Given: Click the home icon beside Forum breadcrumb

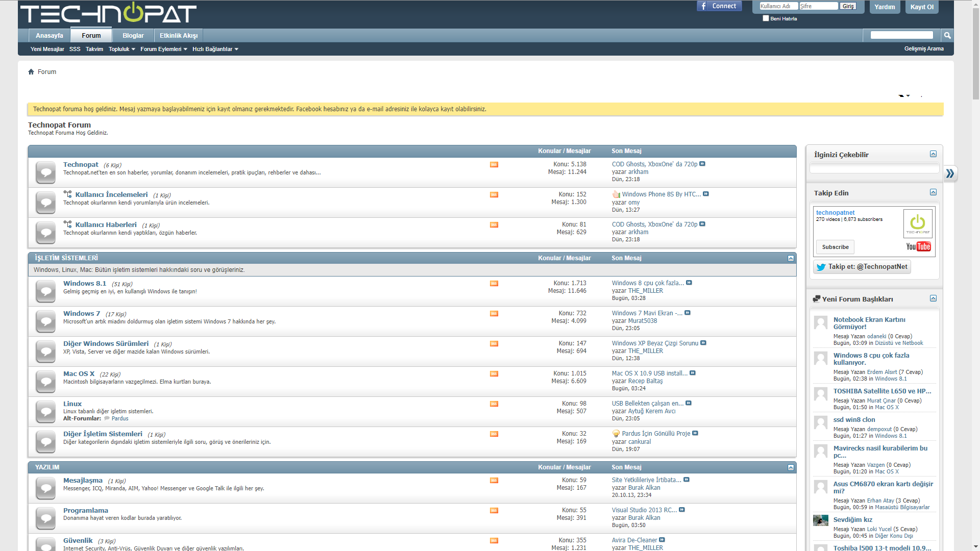Looking at the screenshot, I should pyautogui.click(x=31, y=72).
